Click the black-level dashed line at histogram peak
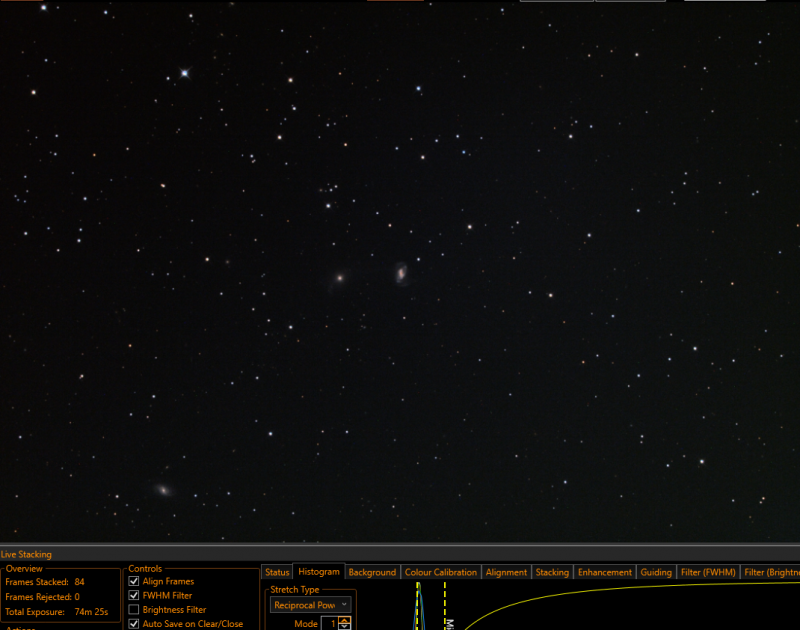This screenshot has height=630, width=800. [x=417, y=606]
